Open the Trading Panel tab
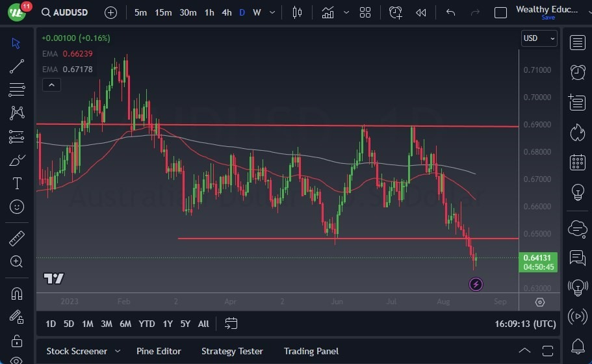 311,351
